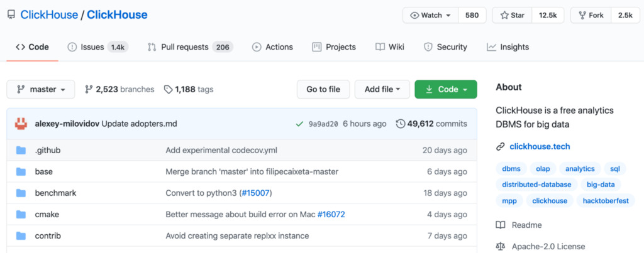Star the ClickHouse repository

click(x=512, y=15)
